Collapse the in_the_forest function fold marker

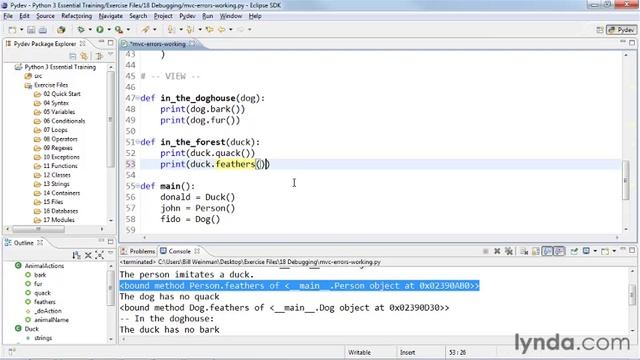(x=138, y=142)
